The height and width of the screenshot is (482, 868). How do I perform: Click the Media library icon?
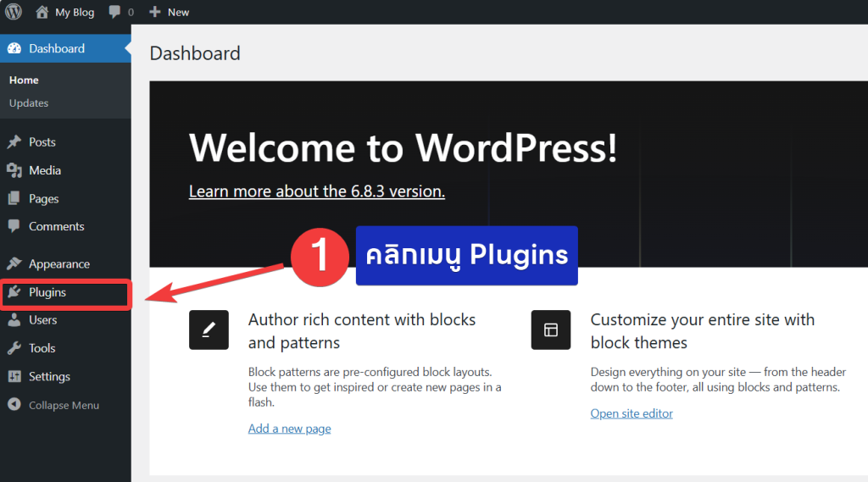[14, 170]
